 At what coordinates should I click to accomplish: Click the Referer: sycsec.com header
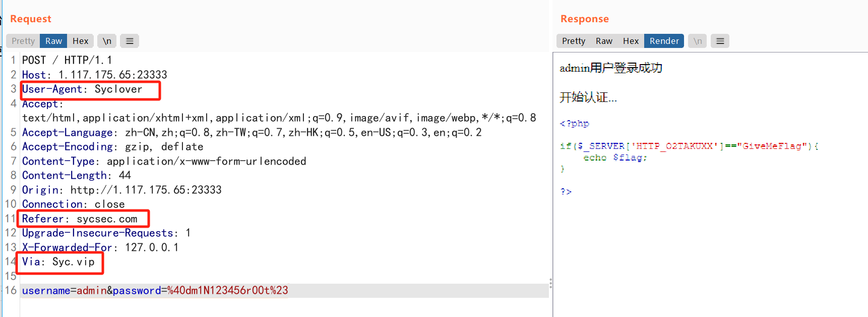(80, 219)
